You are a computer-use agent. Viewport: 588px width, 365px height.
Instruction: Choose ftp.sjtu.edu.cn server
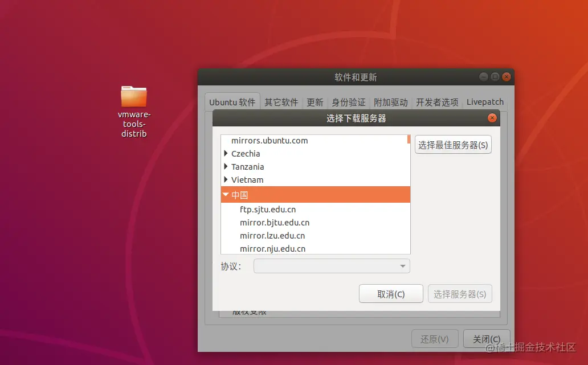(268, 210)
